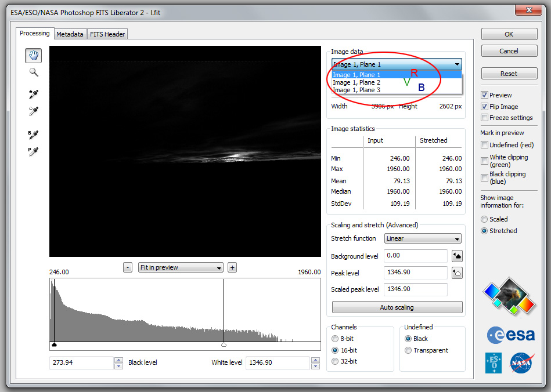Click the FITS Liberator logo image
The height and width of the screenshot is (392, 551).
point(510,296)
